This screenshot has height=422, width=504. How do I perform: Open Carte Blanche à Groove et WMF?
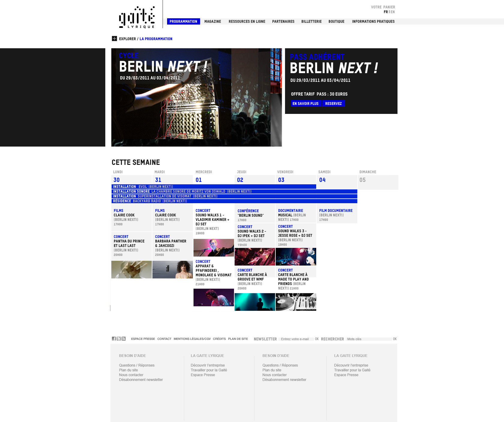(x=255, y=279)
